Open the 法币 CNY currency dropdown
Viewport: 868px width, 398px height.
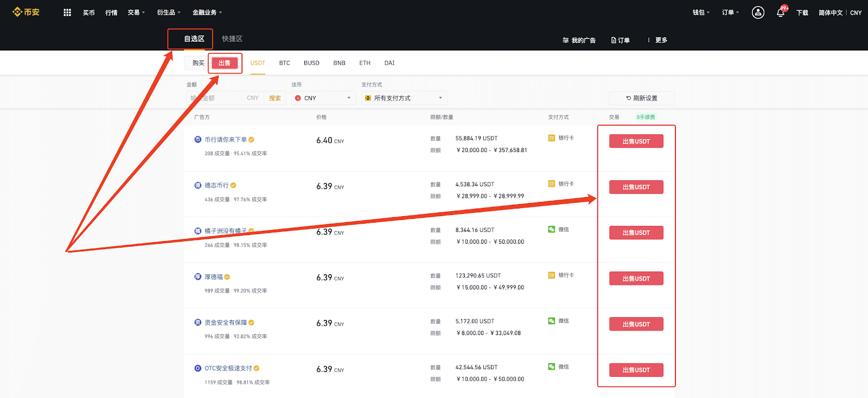click(323, 98)
